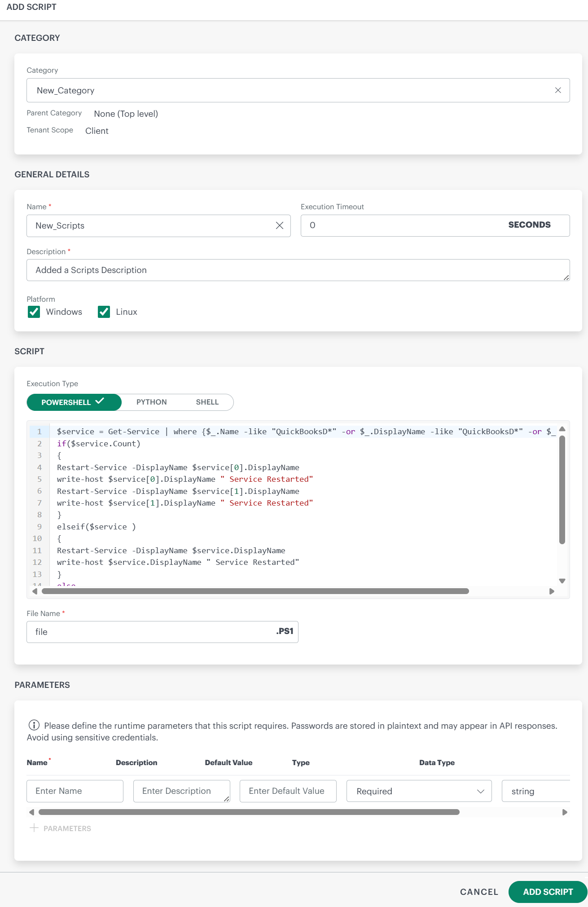
Task: Click parameters table scroll-left arrow
Action: click(31, 812)
